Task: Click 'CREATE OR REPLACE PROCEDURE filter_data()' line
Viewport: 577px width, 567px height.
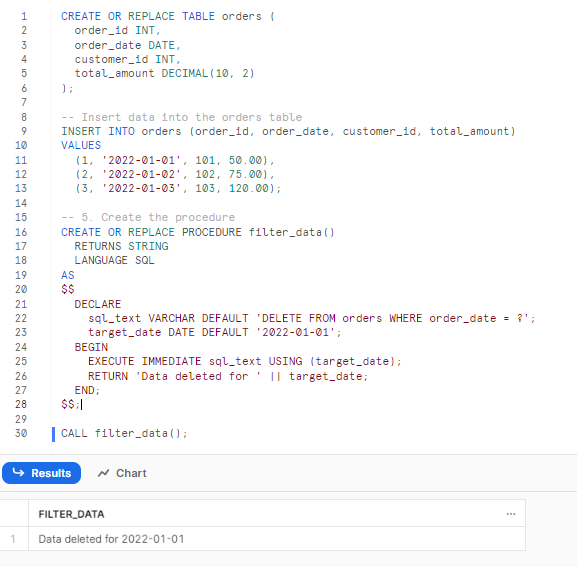Action: (198, 232)
